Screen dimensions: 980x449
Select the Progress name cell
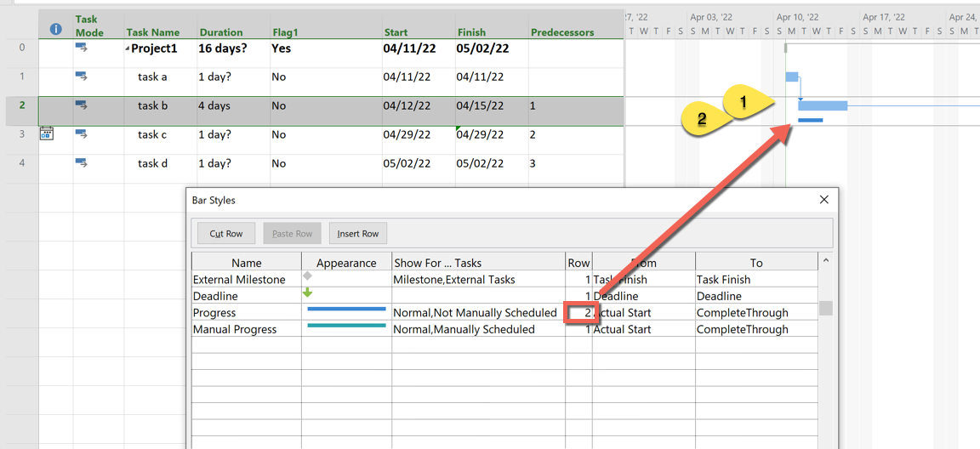point(246,312)
